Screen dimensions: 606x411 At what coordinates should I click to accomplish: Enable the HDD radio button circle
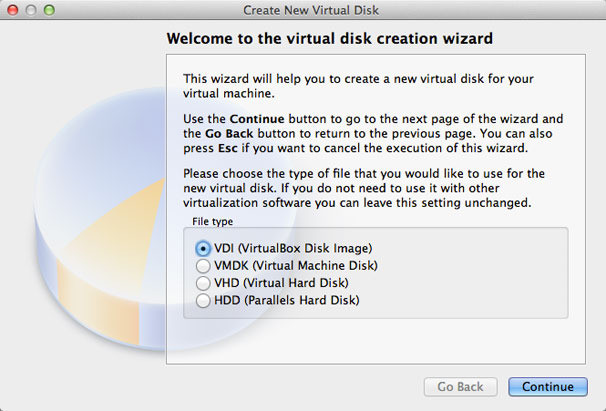pos(204,299)
